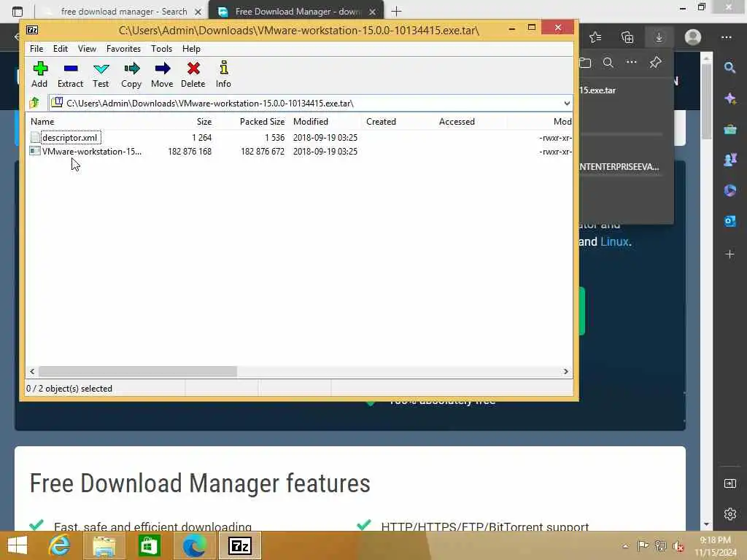
Task: Open a new browser tab with plus button
Action: 396,12
